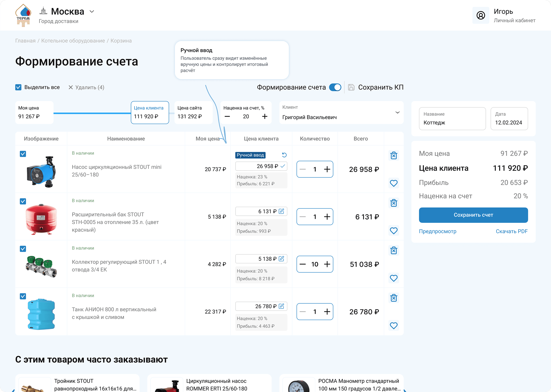Confirm the 26 958 ₽ manual price checkmark
This screenshot has height=392, width=551.
pyautogui.click(x=283, y=166)
